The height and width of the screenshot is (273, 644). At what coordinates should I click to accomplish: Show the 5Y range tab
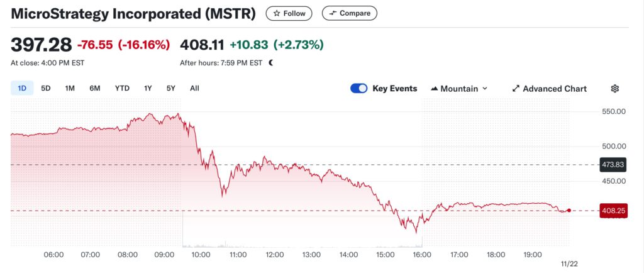(171, 89)
